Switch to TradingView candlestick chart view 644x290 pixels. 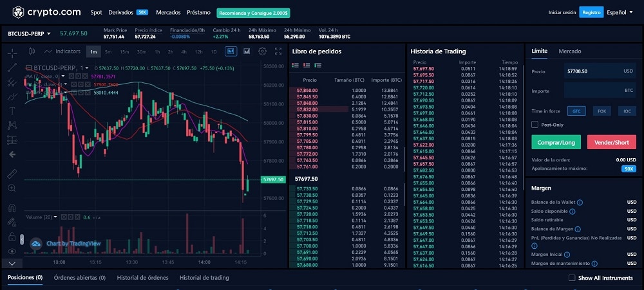click(x=231, y=51)
